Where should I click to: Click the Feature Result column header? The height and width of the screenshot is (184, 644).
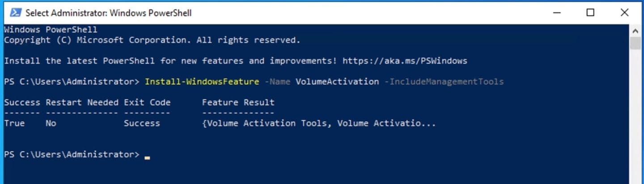(238, 102)
